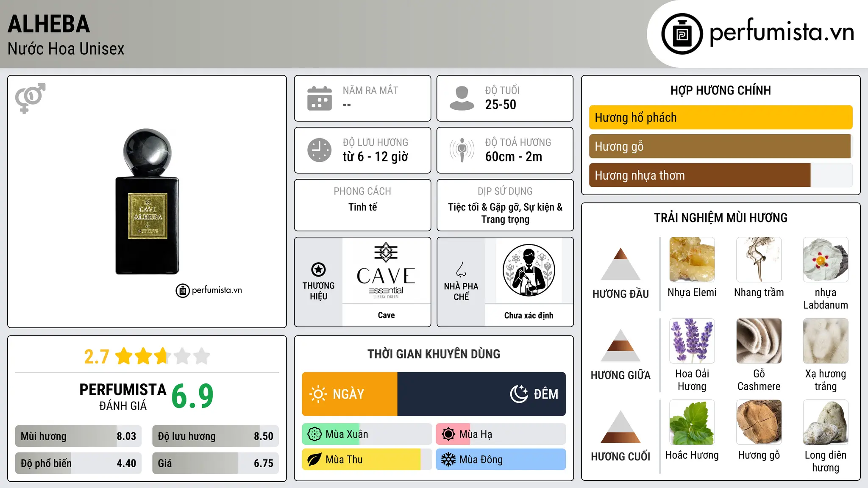Click the middle notes pyramid icon
The height and width of the screenshot is (488, 868).
point(620,345)
